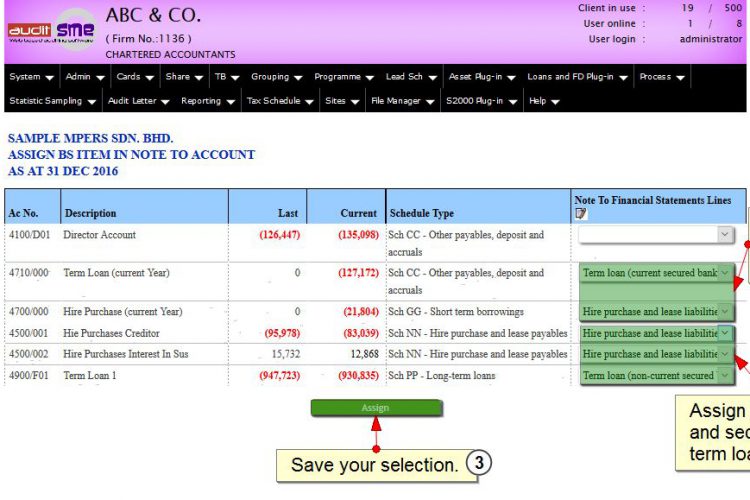Open the Term Loan 1 note line dropdown

(x=656, y=376)
